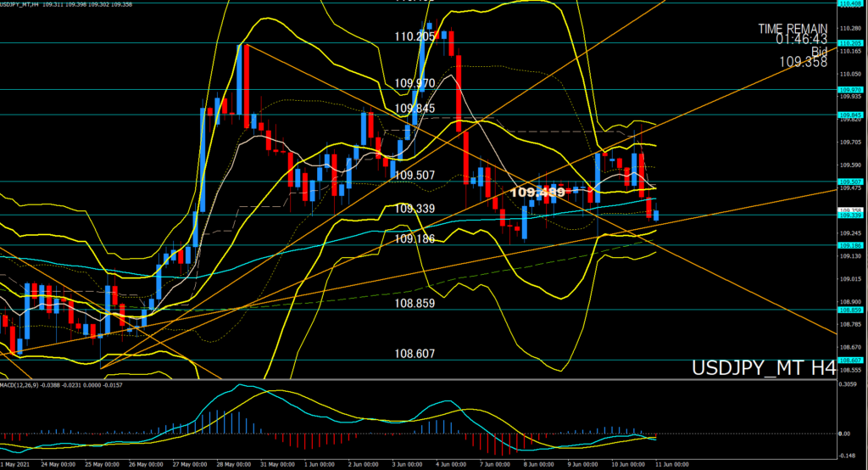Click the 24 May 00:00 date label
The height and width of the screenshot is (470, 868).
[x=58, y=464]
